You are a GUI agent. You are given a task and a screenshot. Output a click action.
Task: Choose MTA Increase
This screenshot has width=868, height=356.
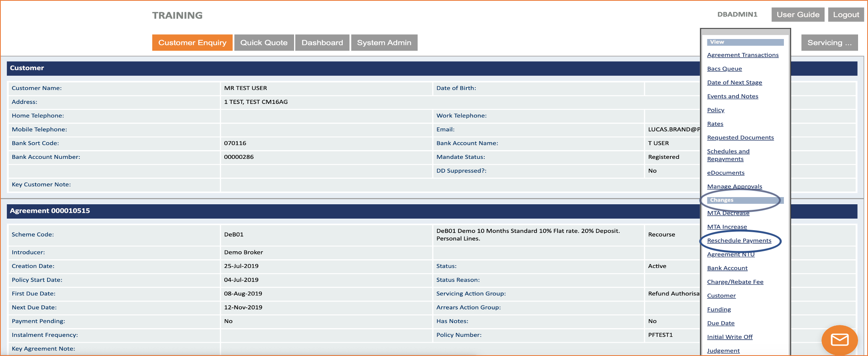tap(727, 227)
